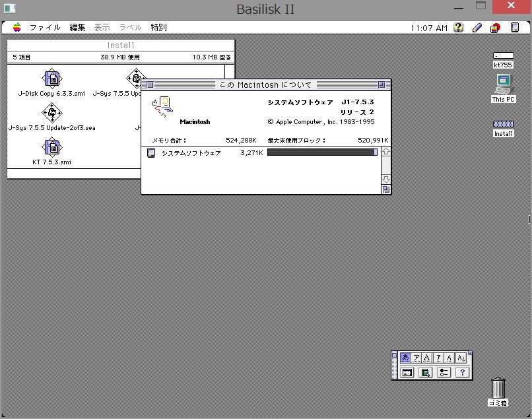
Task: Open the input options list button in palette
Action: click(x=444, y=372)
